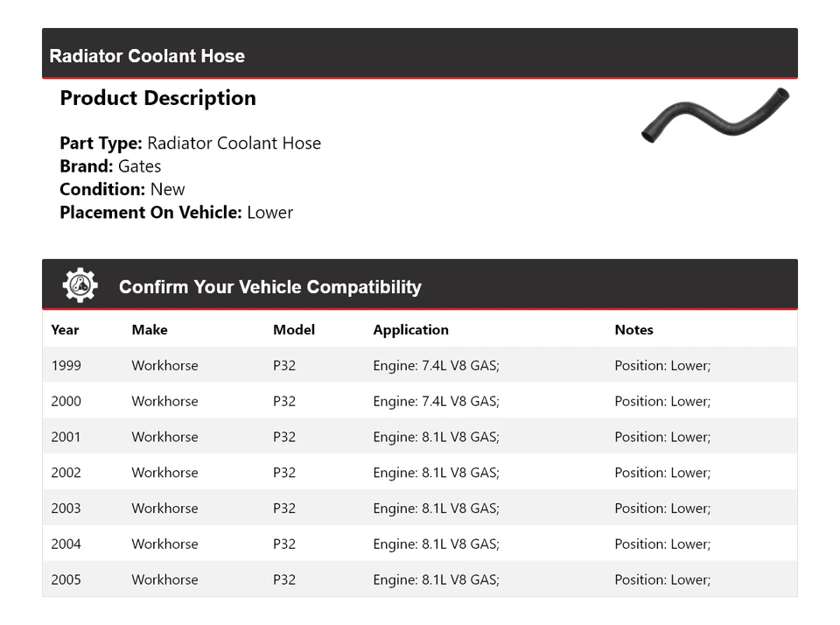Image resolution: width=840 pixels, height=625 pixels.
Task: Click the Notes column header
Action: point(633,330)
